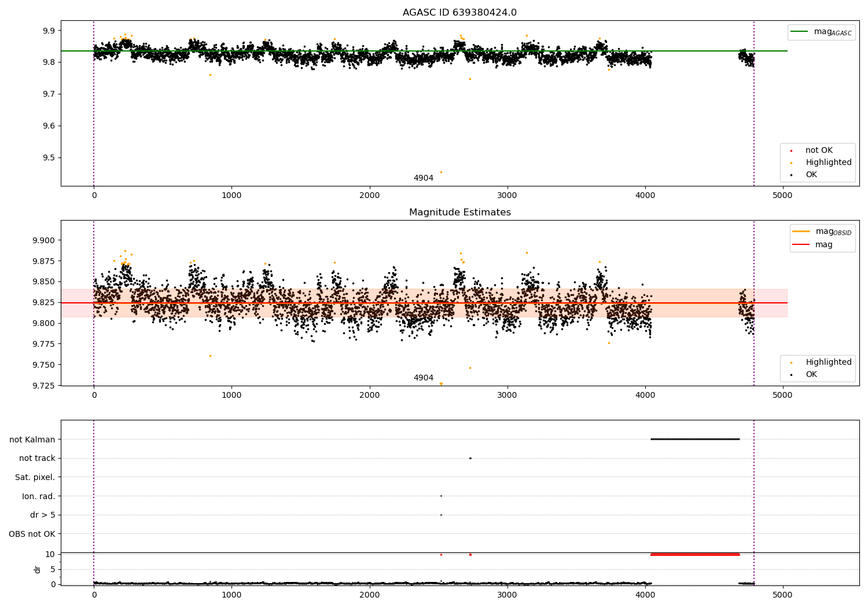Click the green line sample in the mag AGASC legend

pos(799,32)
